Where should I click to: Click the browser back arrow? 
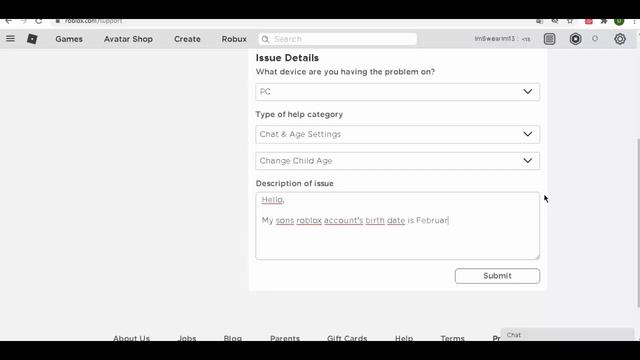9,21
